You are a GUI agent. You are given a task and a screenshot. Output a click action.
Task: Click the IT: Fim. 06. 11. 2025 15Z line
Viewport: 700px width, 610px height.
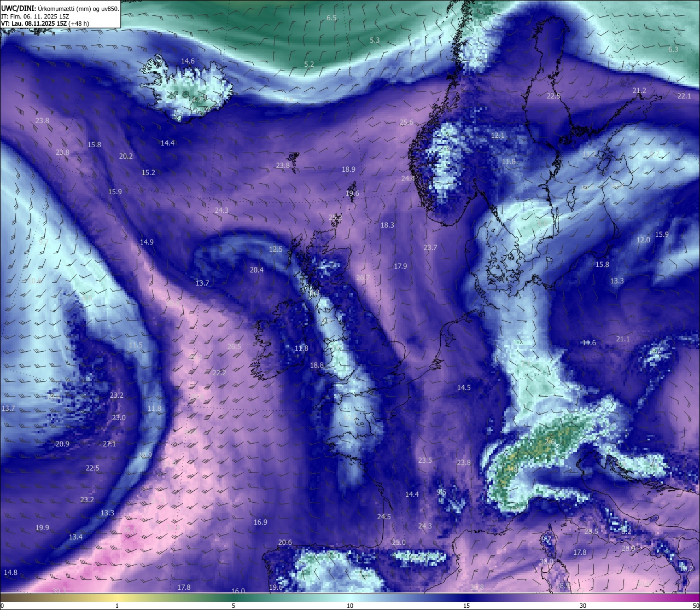(35, 16)
